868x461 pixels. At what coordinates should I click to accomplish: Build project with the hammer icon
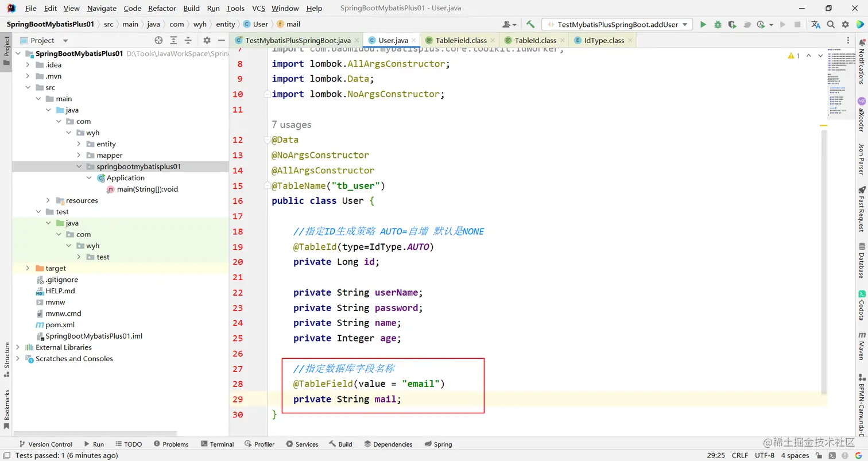(x=530, y=24)
